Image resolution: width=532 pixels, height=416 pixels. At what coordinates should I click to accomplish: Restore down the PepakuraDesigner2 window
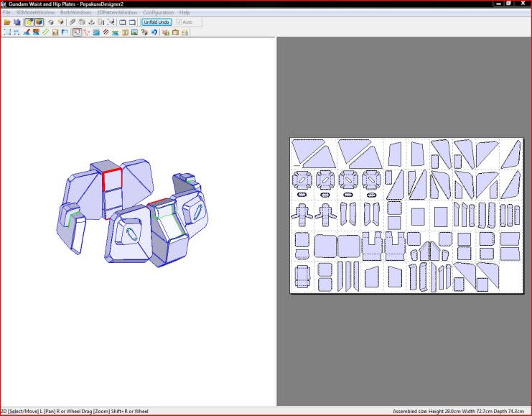click(508, 4)
